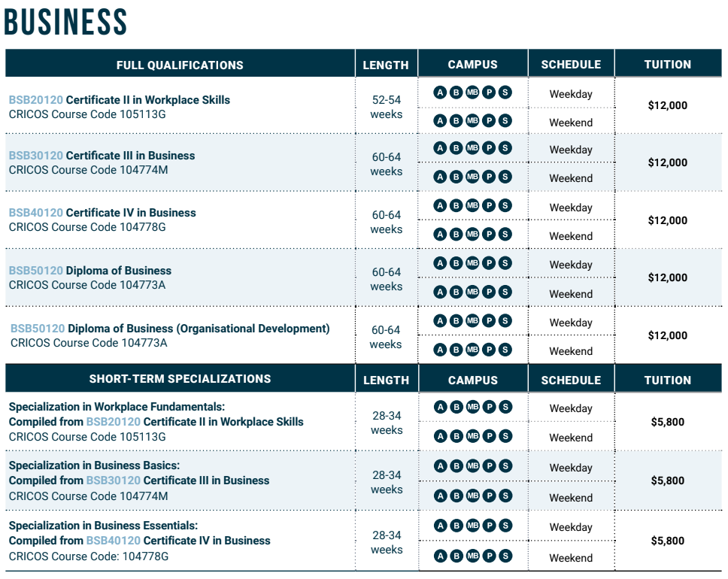Click the $5,800 tuition for Business Basics
This screenshot has height=579, width=728.
[x=667, y=480]
